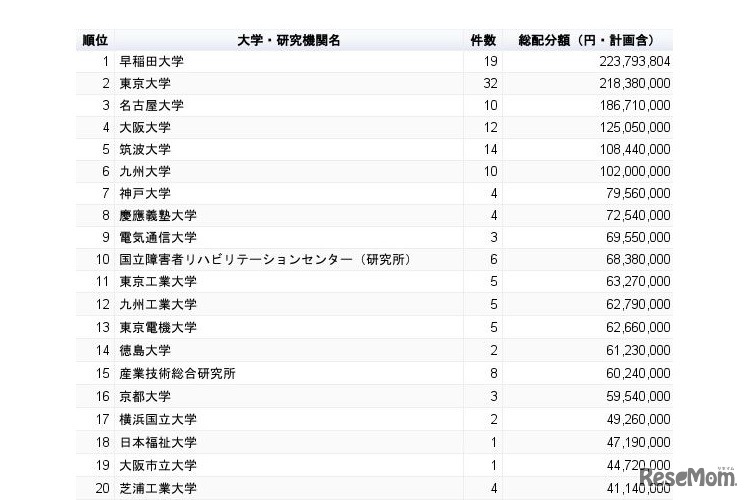Image resolution: width=750 pixels, height=500 pixels.
Task: Click the count 12 for 大阪大学
Action: [x=490, y=127]
